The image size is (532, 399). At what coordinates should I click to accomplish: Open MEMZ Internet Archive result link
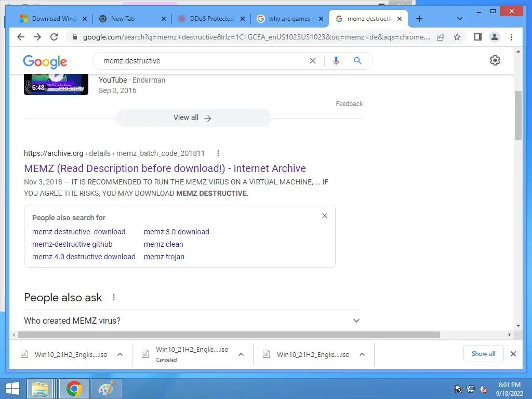coord(165,168)
